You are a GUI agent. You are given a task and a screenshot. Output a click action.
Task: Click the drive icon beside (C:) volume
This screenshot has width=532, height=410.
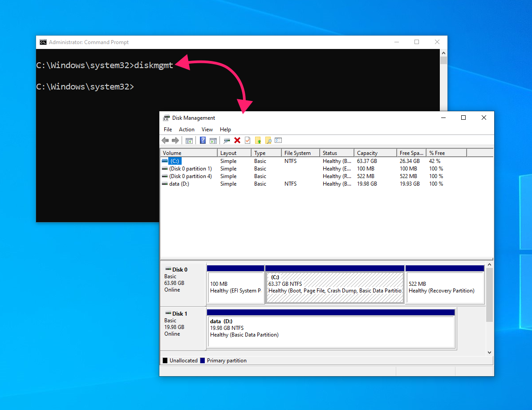(x=165, y=161)
